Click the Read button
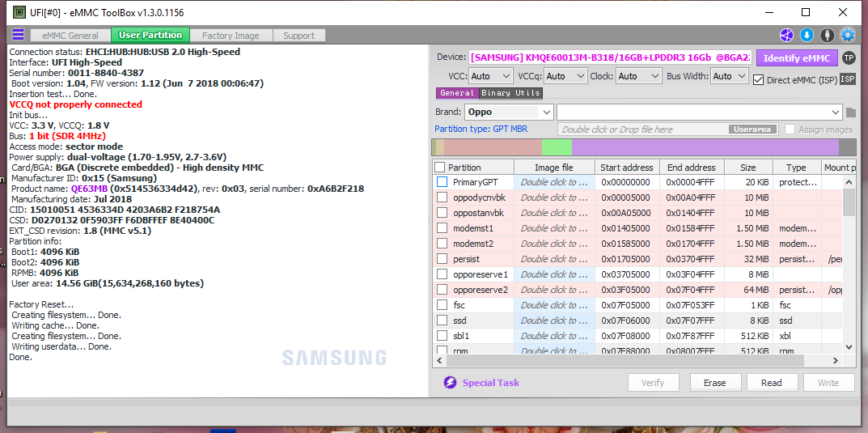 click(771, 383)
